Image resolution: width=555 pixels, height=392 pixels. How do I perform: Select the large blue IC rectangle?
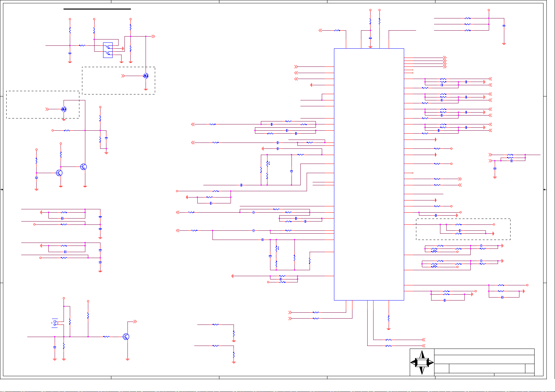pyautogui.click(x=369, y=174)
